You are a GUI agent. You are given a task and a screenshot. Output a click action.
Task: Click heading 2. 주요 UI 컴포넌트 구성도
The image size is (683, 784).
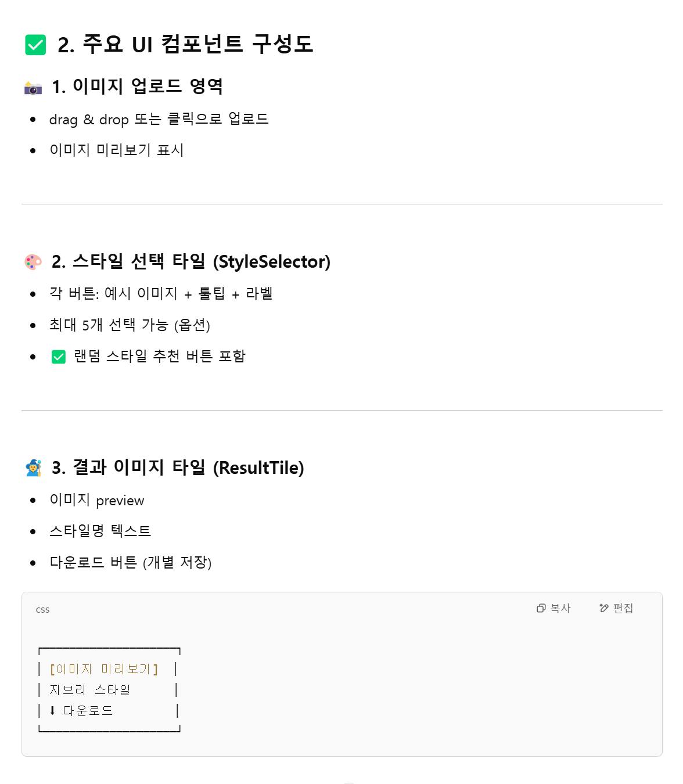point(185,44)
